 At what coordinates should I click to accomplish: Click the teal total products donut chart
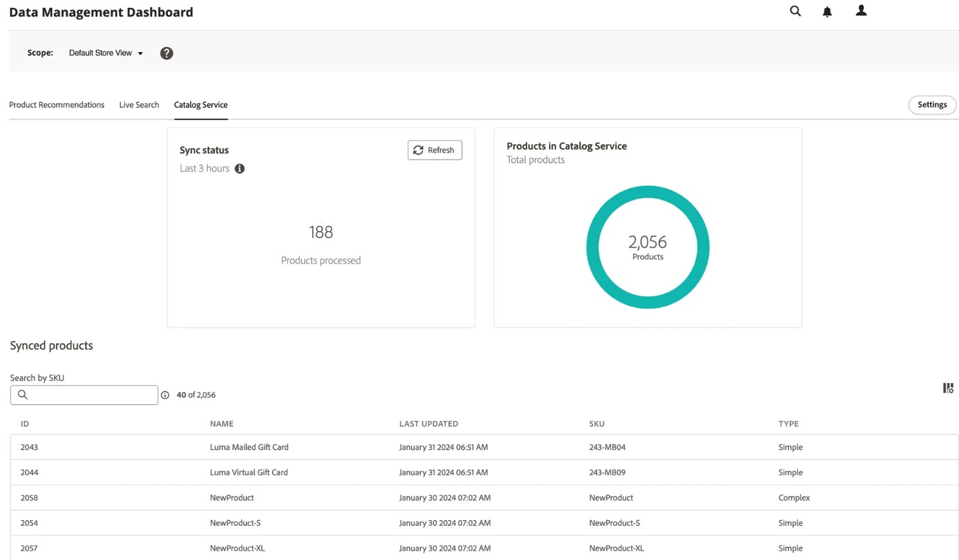point(647,247)
